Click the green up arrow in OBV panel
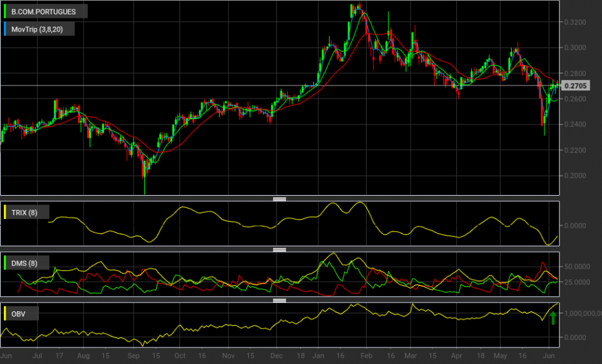Screen dimensions: 602x364 pyautogui.click(x=553, y=318)
